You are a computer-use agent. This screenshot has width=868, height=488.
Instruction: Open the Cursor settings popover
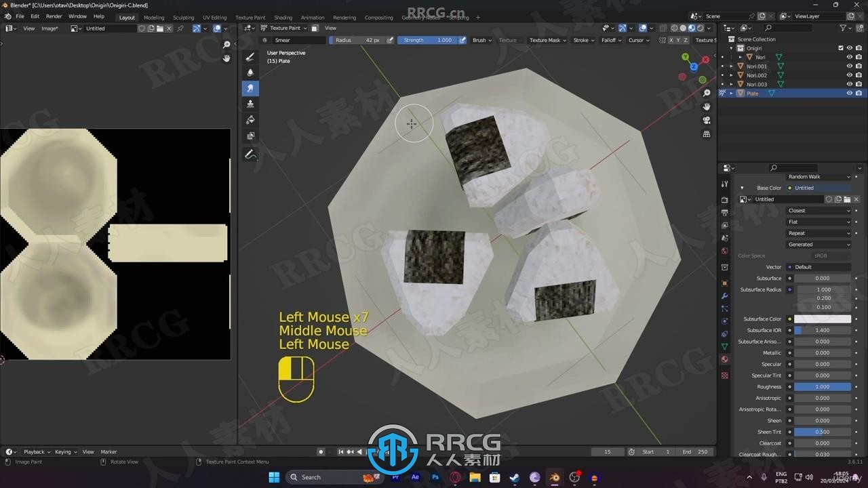[639, 40]
